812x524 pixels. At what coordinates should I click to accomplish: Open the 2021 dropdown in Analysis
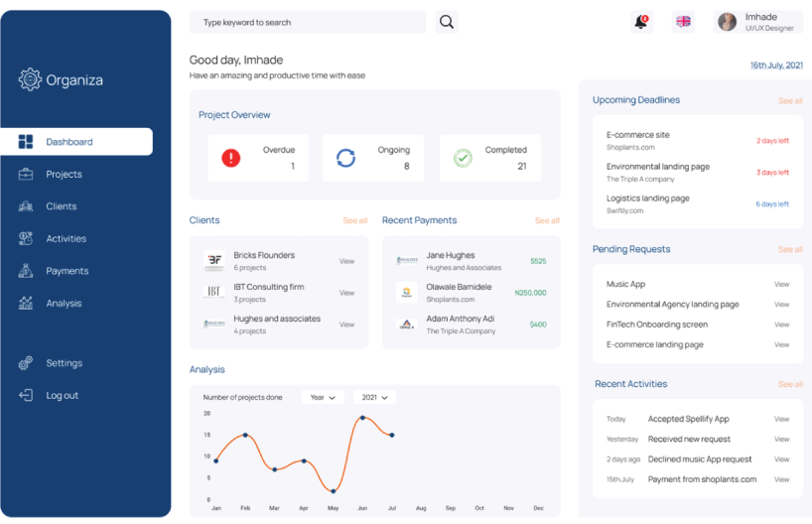point(375,397)
